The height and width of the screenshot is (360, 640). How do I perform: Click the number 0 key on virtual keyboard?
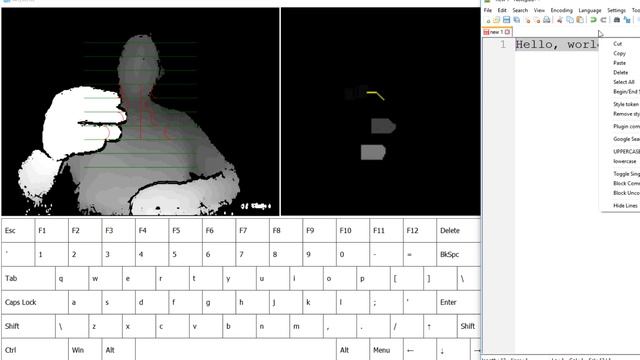click(x=352, y=254)
